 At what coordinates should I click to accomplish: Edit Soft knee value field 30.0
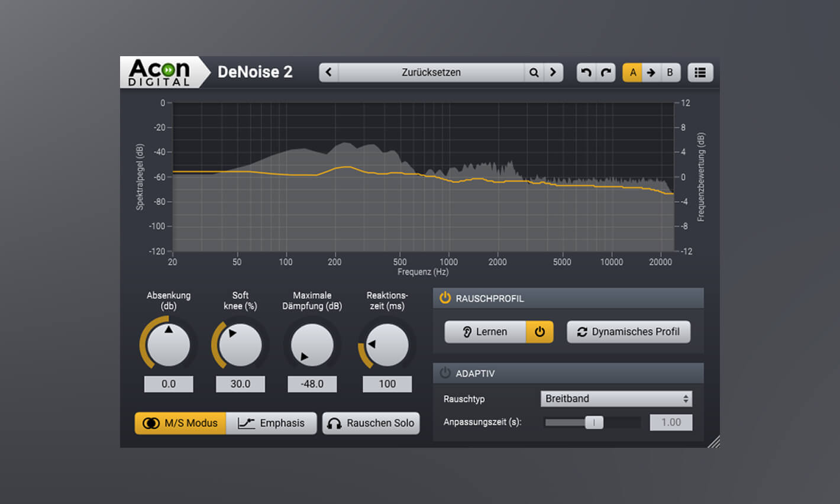[240, 384]
